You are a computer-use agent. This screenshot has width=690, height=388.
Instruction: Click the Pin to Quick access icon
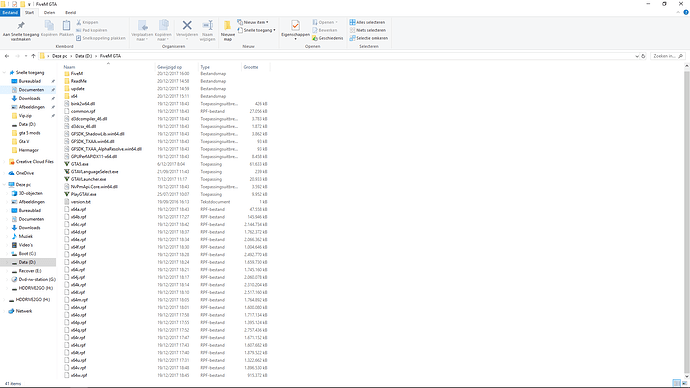pyautogui.click(x=21, y=26)
